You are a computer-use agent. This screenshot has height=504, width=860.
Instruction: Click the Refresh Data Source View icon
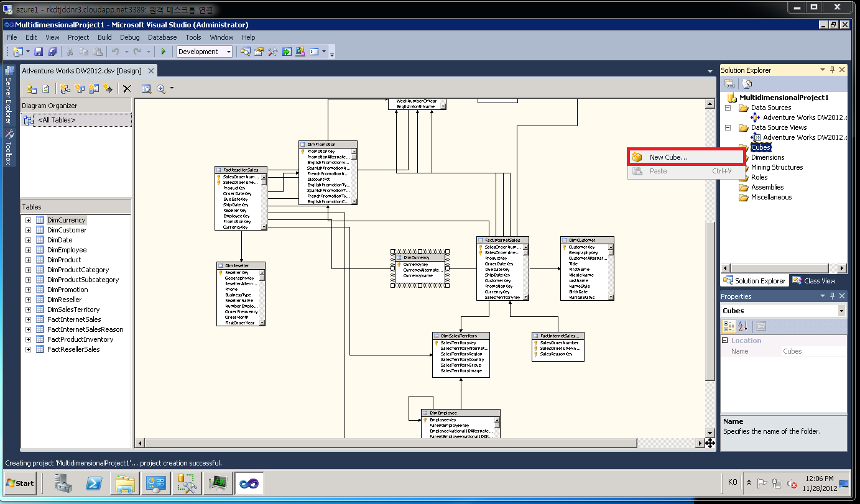point(45,89)
